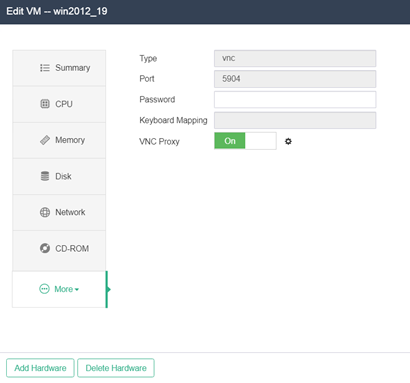
Task: Click the Disk stack icon
Action: (45, 176)
